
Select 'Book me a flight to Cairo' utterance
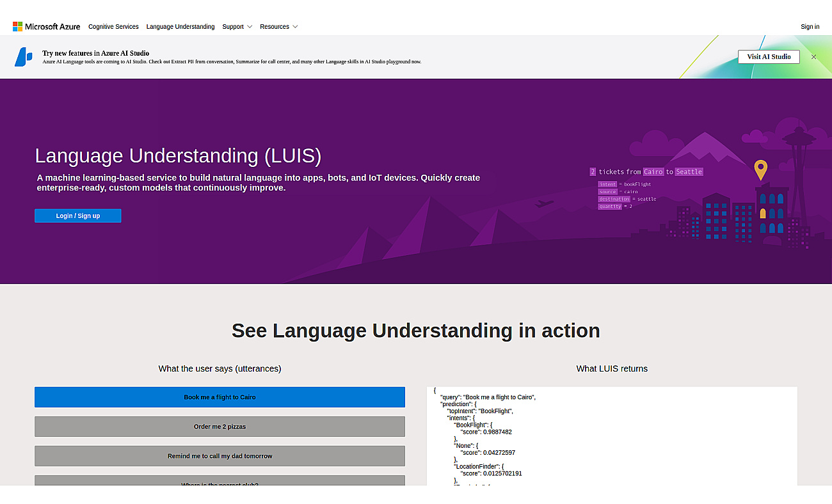click(x=220, y=397)
